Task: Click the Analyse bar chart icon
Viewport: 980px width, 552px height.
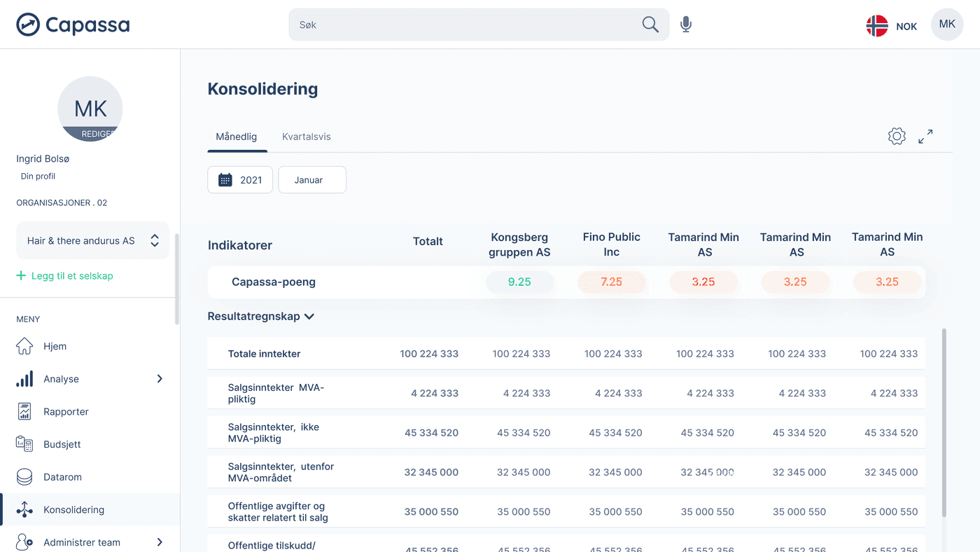Action: (x=24, y=379)
